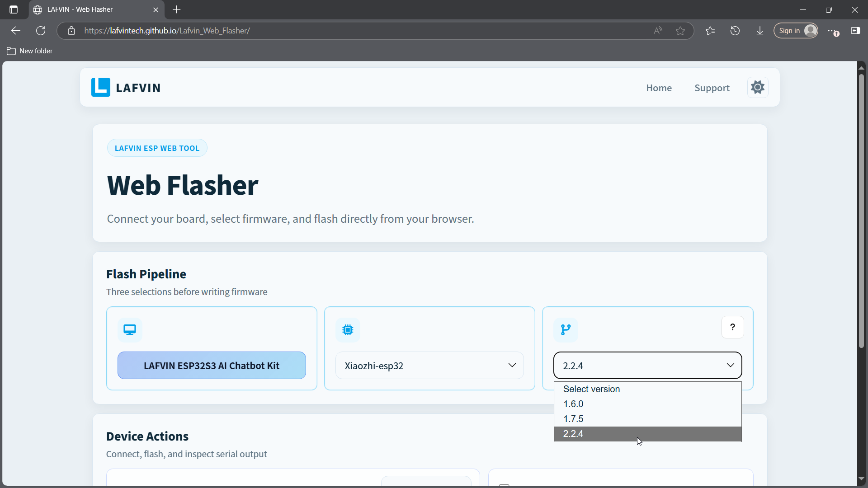
Task: Open the version help question mark
Action: (733, 327)
